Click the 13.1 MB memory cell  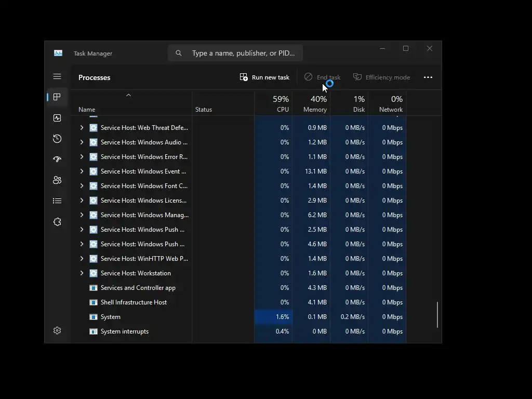tap(311, 171)
